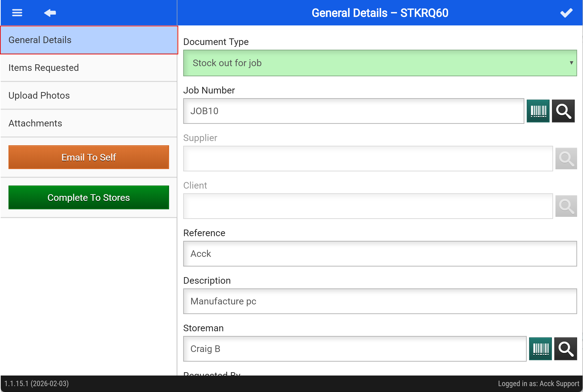
Task: Click the Storeman input field
Action: click(x=355, y=349)
